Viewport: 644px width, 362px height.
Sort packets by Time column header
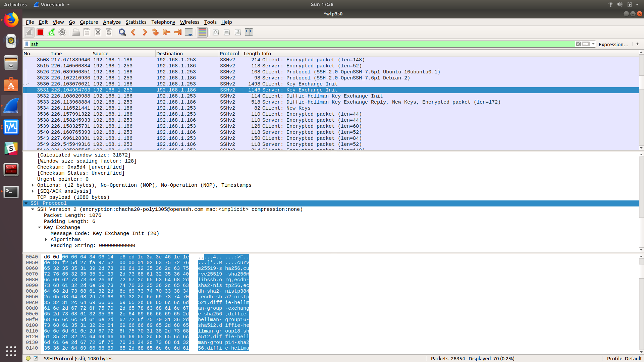click(x=71, y=53)
